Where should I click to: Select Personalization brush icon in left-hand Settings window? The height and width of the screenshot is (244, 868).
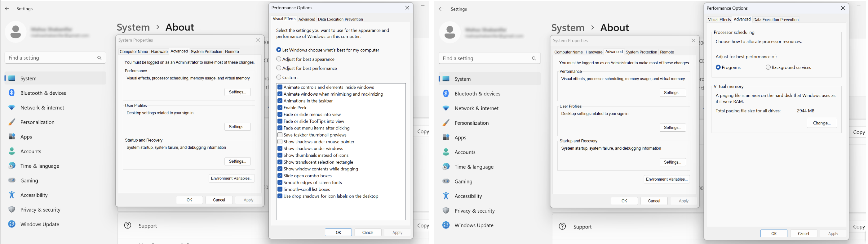pos(12,122)
